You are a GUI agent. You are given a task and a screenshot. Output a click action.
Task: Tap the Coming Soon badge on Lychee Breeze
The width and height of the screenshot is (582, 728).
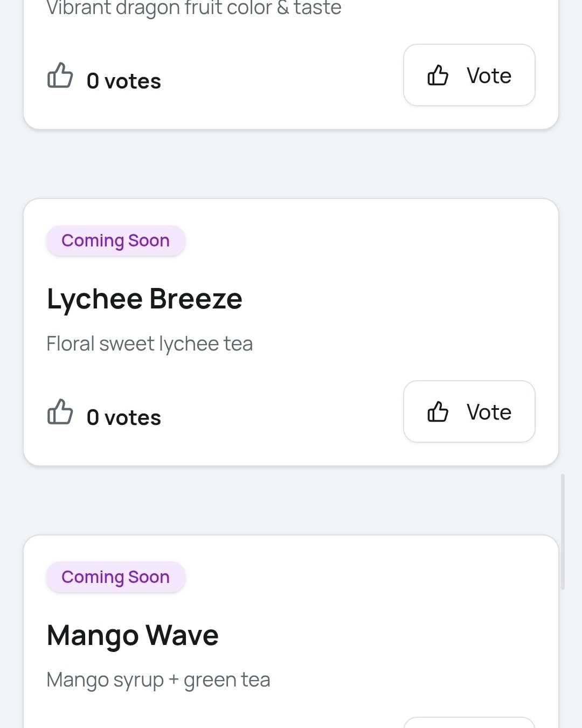tap(115, 241)
